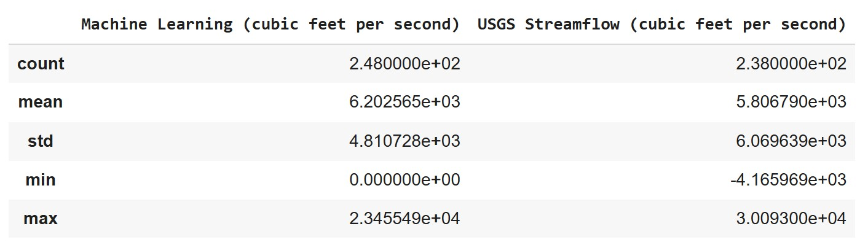Click the Machine Learning max value 2.345549e+04
This screenshot has height=242, width=868.
click(x=404, y=219)
